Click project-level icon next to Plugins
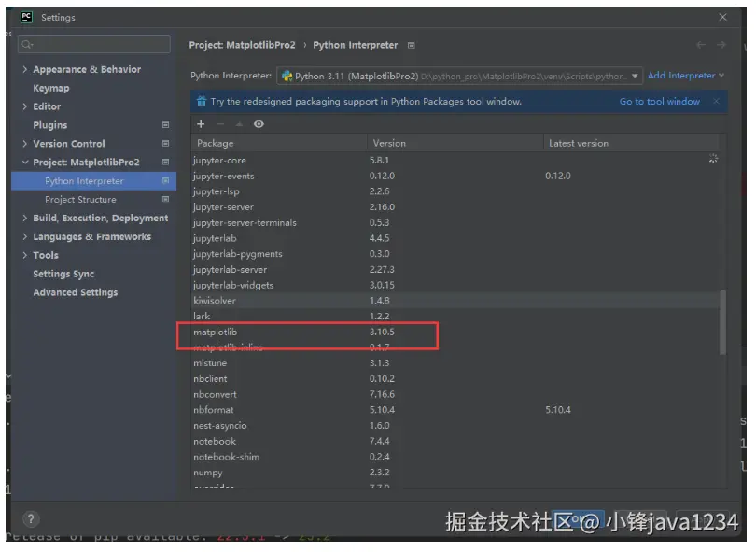 pyautogui.click(x=165, y=125)
